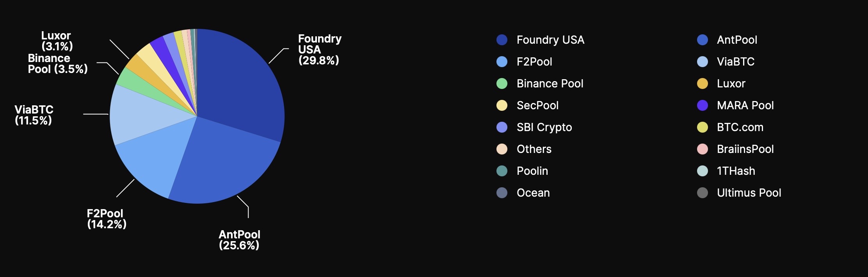Click the Others legend color dot
The height and width of the screenshot is (277, 868).
tap(502, 149)
